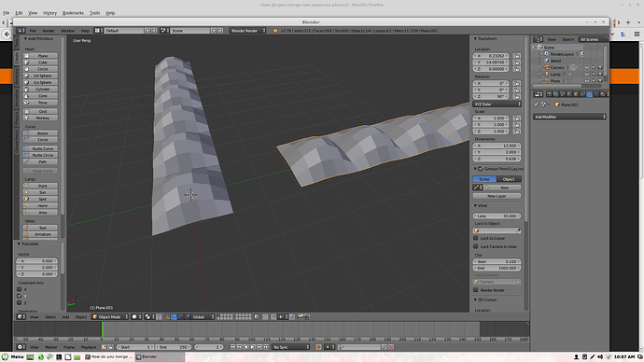Select the rotate manipulator icon
This screenshot has height=362, width=644.
[x=181, y=317]
